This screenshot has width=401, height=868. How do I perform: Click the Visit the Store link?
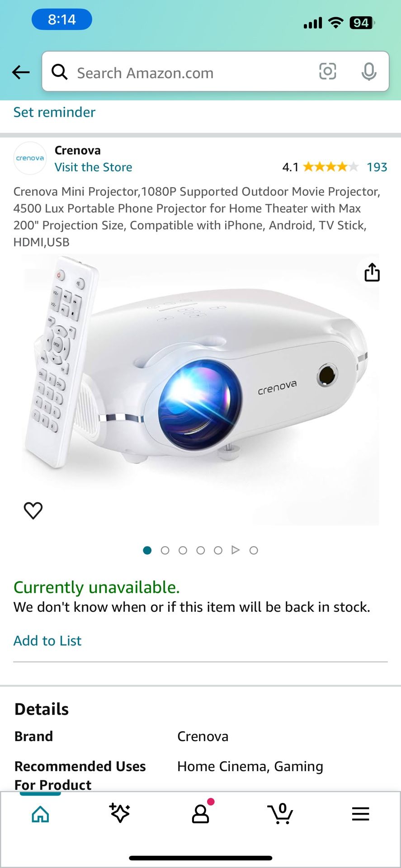[x=94, y=167]
